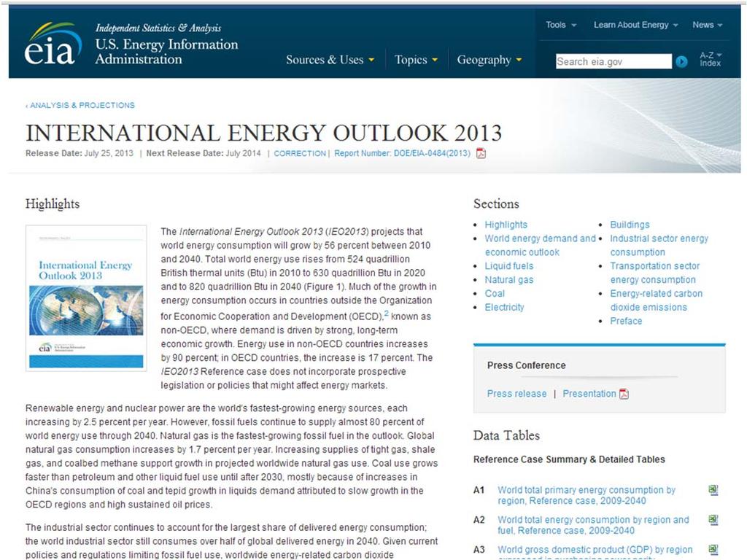Click the U.S. Energy Information Administration title
Screen dimensions: 747x560
[166, 52]
